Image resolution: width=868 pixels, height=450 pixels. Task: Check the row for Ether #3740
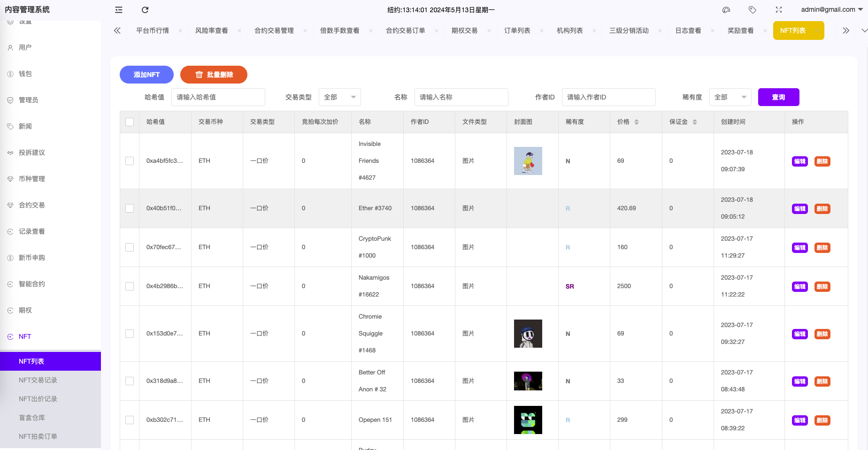coord(130,208)
